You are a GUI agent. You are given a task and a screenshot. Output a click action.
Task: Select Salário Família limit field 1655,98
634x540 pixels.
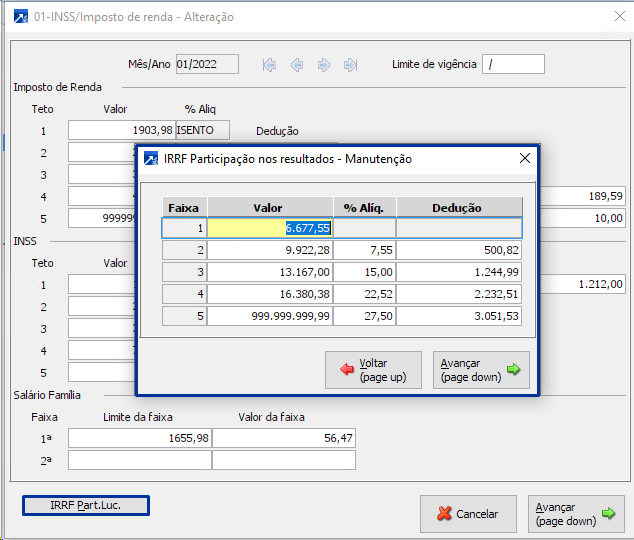(139, 439)
